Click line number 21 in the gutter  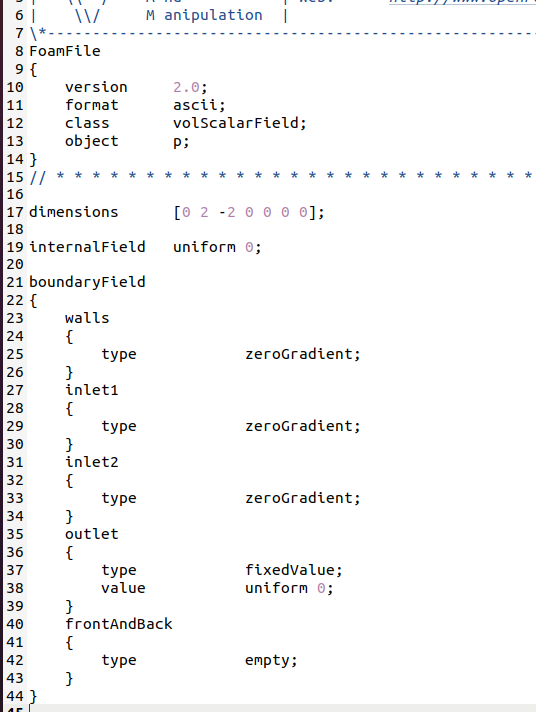15,282
